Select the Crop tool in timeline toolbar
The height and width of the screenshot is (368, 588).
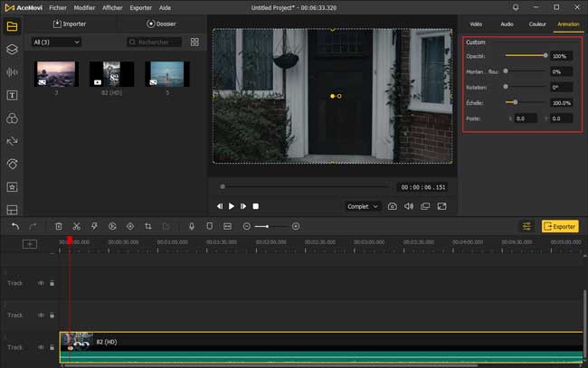tap(147, 226)
